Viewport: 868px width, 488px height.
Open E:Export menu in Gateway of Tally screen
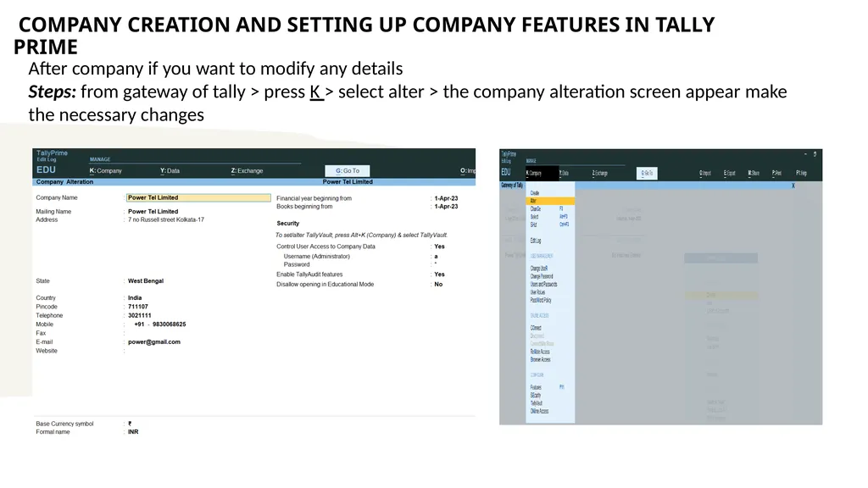point(730,173)
